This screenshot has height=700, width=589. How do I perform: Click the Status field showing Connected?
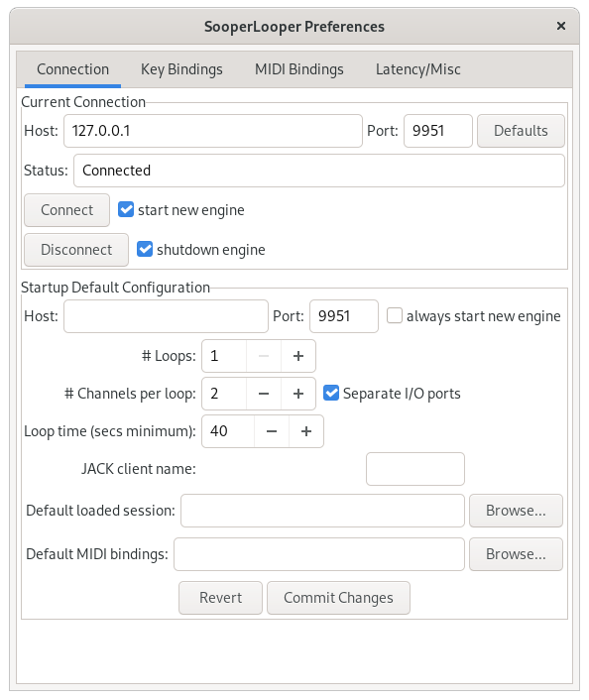[319, 171]
